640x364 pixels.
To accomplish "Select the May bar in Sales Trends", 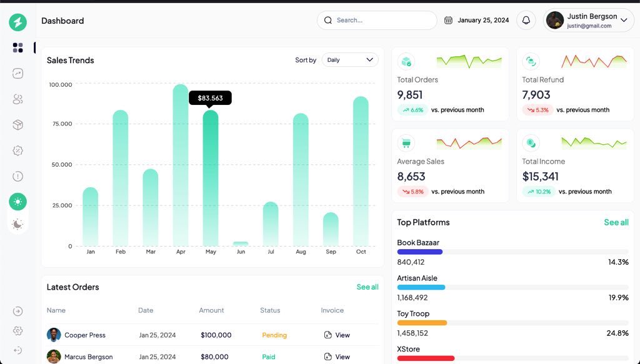I will tap(211, 178).
